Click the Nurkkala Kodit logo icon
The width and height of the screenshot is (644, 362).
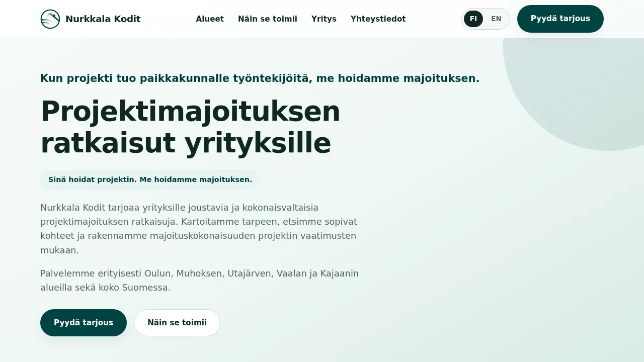click(x=50, y=19)
